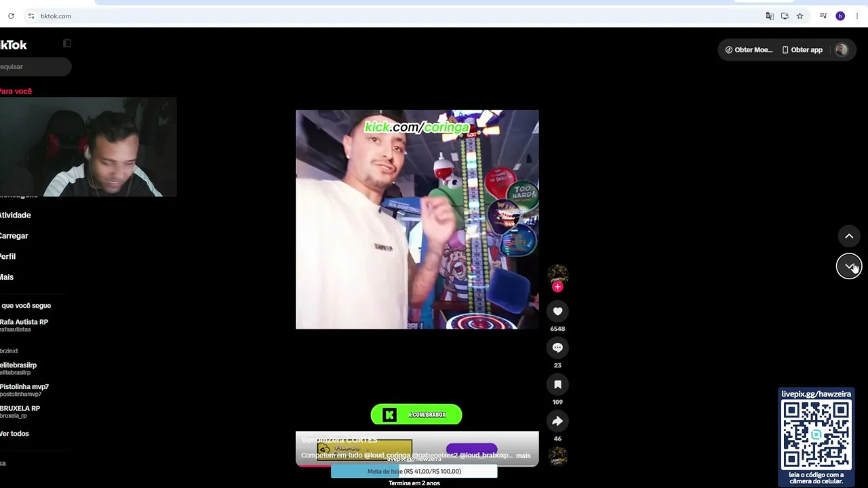Viewport: 868px width, 488px height.
Task: Open followed account Pistolinha mvp7
Action: point(24,390)
